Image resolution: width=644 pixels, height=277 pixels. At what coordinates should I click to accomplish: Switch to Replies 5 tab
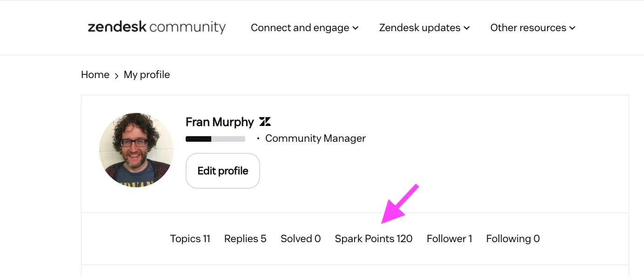point(245,238)
